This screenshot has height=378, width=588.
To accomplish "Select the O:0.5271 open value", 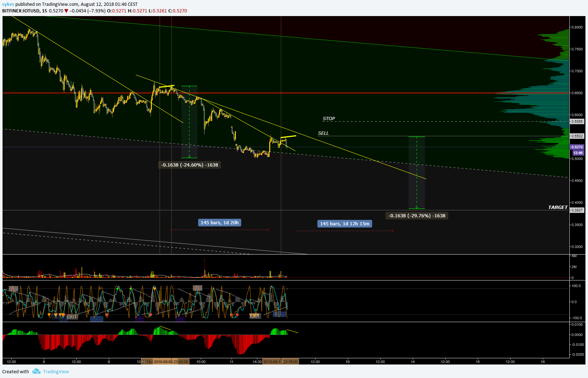I will coord(116,11).
